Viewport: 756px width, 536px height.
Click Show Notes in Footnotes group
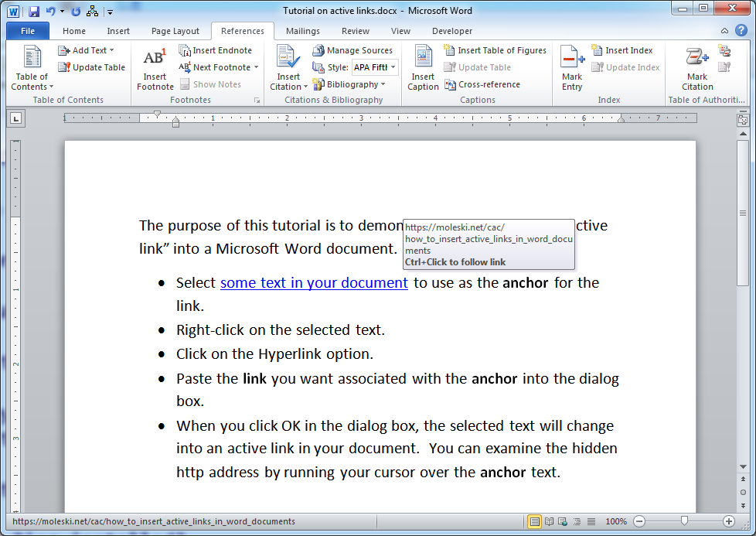click(210, 84)
